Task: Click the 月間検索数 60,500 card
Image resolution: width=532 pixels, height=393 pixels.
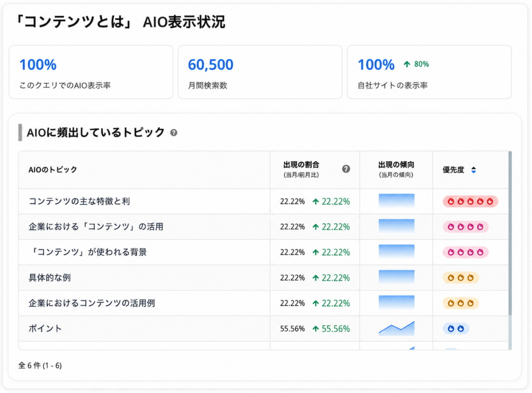Action: coord(260,72)
